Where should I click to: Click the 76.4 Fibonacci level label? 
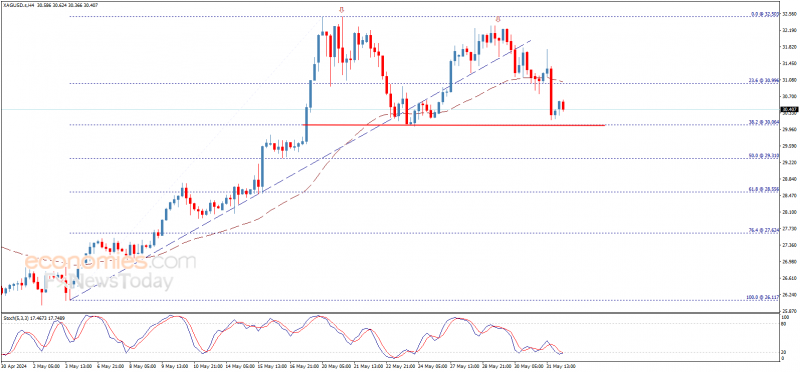click(764, 231)
